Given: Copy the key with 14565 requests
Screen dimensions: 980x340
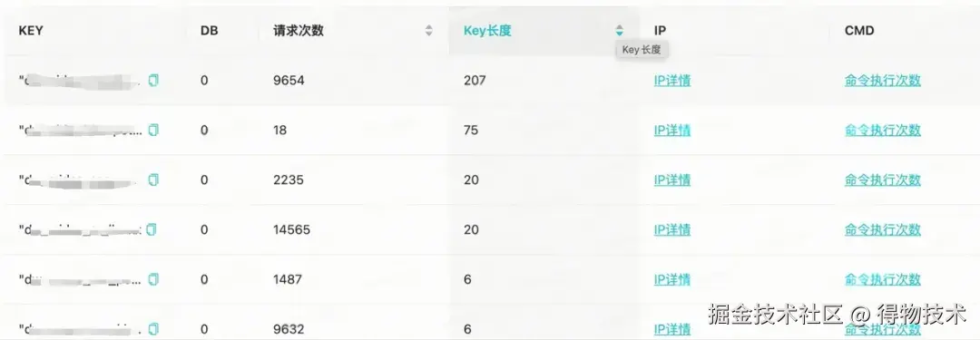Looking at the screenshot, I should click(152, 229).
